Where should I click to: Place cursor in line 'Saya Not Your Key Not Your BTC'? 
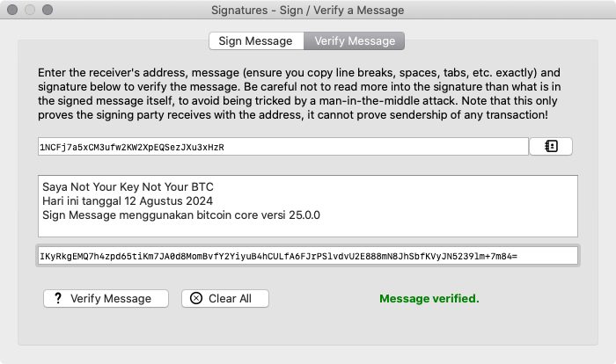tap(128, 187)
